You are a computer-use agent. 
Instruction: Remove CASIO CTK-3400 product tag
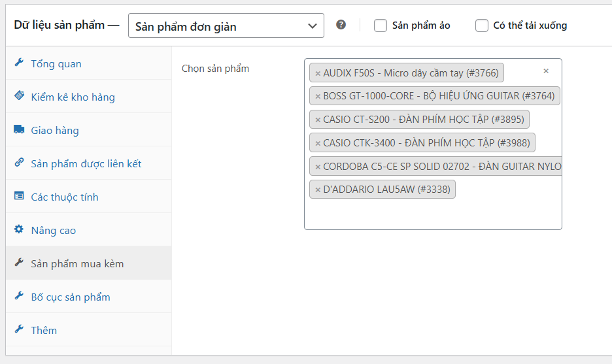click(318, 143)
